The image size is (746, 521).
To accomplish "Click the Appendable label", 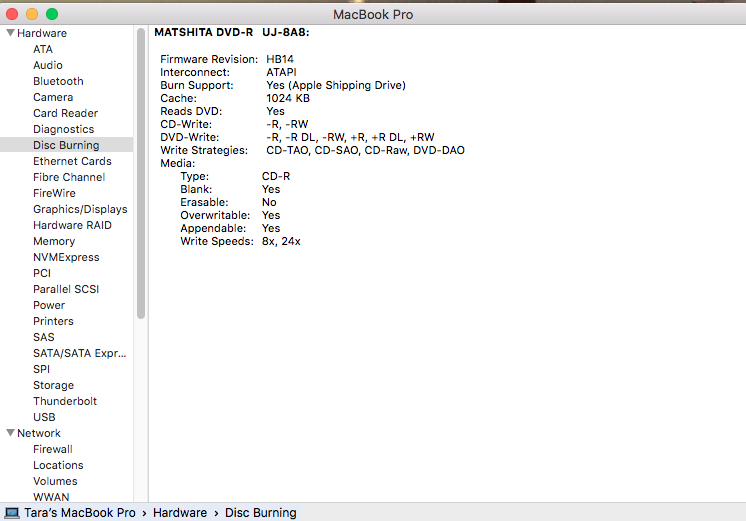I will (213, 228).
